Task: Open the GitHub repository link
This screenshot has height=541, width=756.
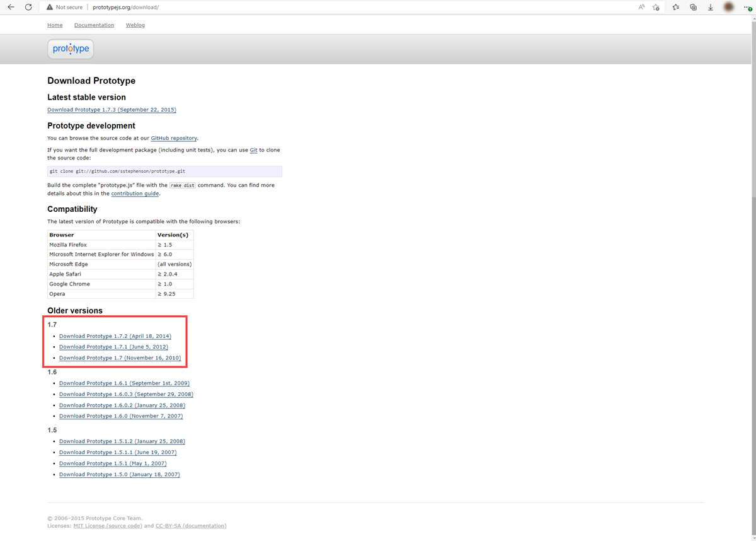Action: pos(174,138)
